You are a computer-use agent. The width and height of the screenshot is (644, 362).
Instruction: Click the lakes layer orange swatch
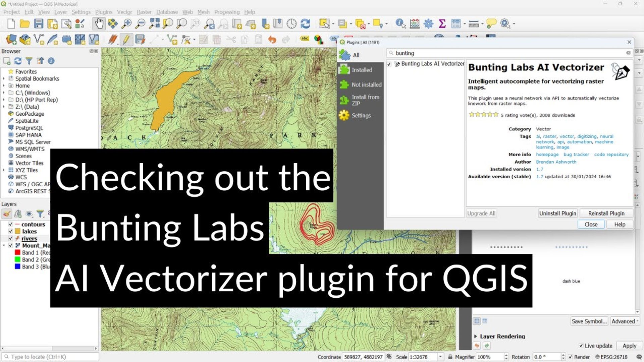coord(17,231)
